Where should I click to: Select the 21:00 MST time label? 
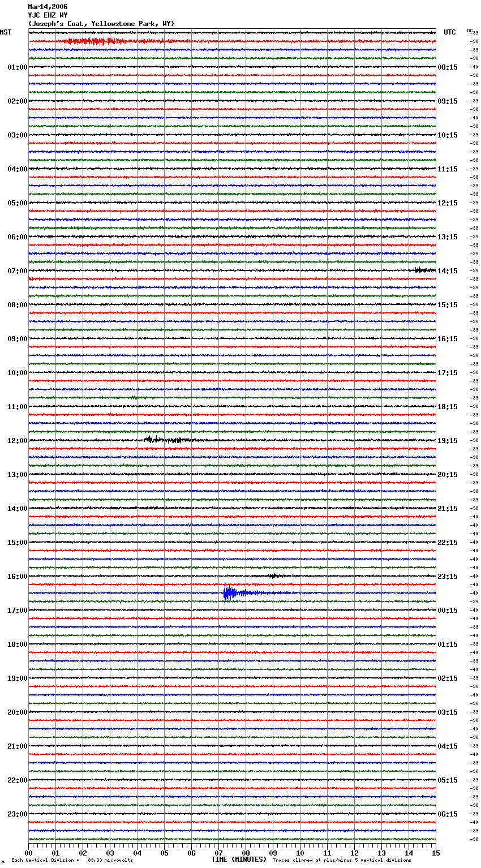tap(18, 746)
